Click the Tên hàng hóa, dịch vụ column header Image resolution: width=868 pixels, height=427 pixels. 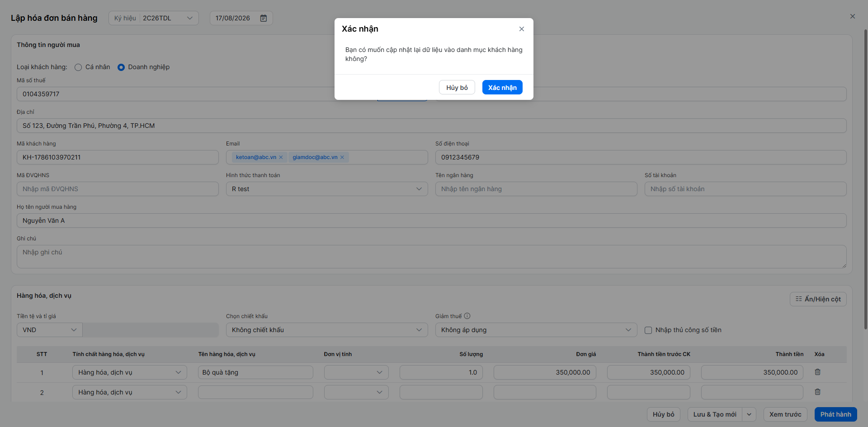click(226, 354)
